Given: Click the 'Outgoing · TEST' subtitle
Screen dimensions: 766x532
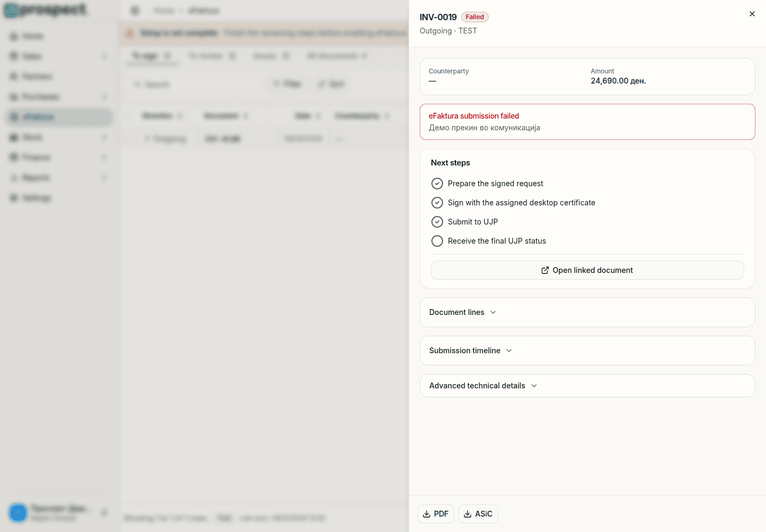Looking at the screenshot, I should point(448,31).
